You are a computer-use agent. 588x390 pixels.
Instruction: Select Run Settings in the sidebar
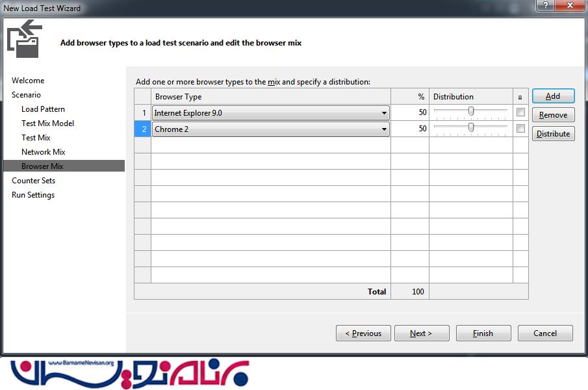pos(33,195)
